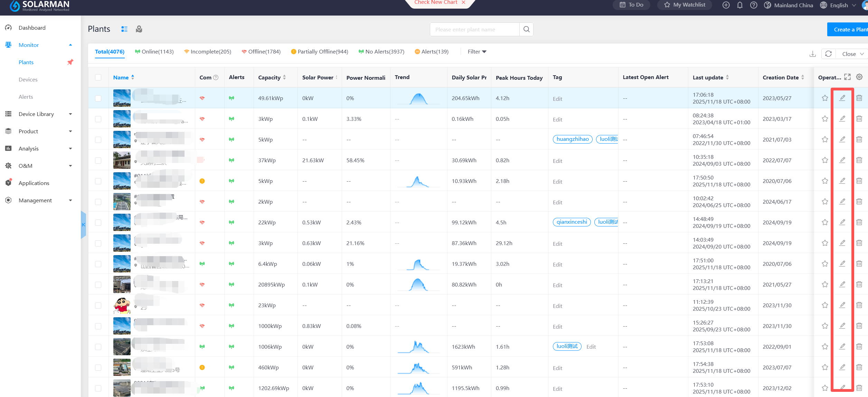Image resolution: width=868 pixels, height=397 pixels.
Task: Refresh the plants table
Action: pyautogui.click(x=828, y=54)
